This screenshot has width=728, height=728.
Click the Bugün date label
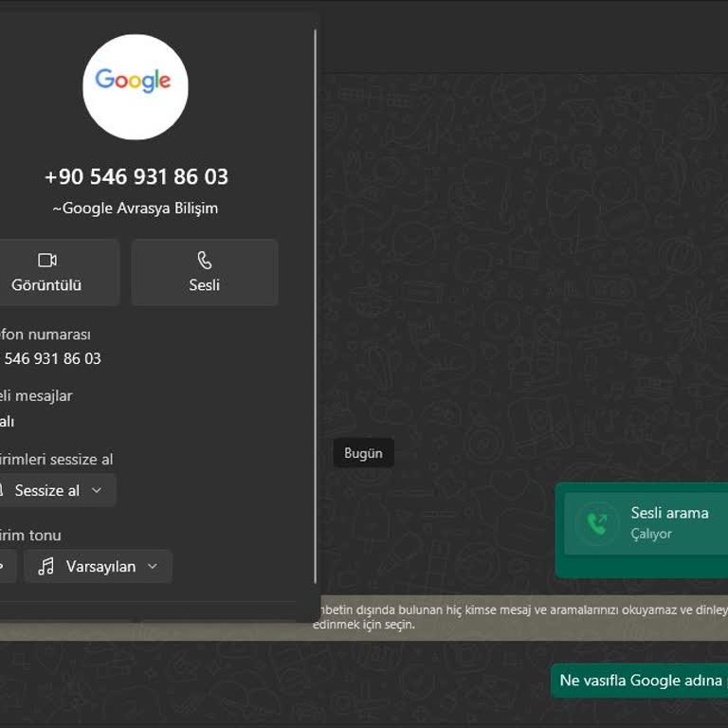364,453
